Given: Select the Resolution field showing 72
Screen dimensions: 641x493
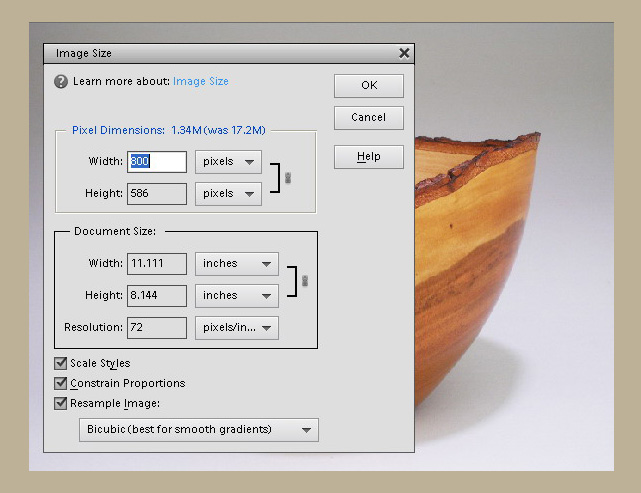Looking at the screenshot, I should (x=157, y=327).
